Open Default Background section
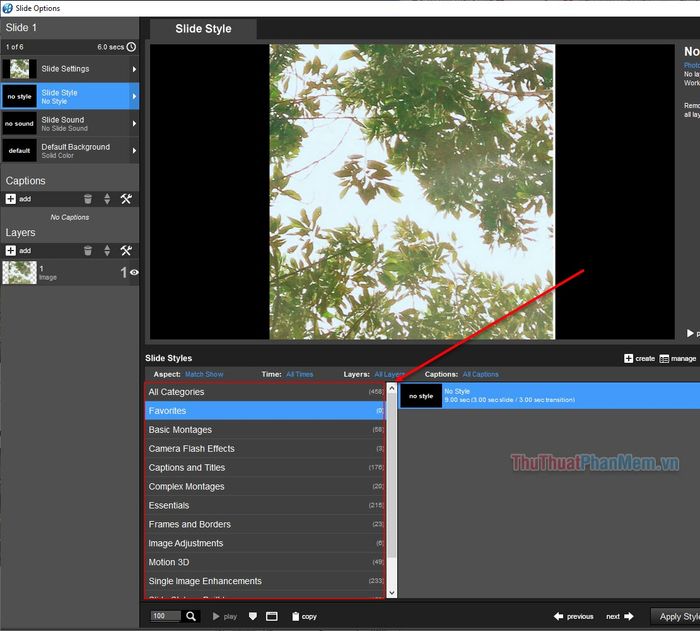700x631 pixels. [70, 151]
